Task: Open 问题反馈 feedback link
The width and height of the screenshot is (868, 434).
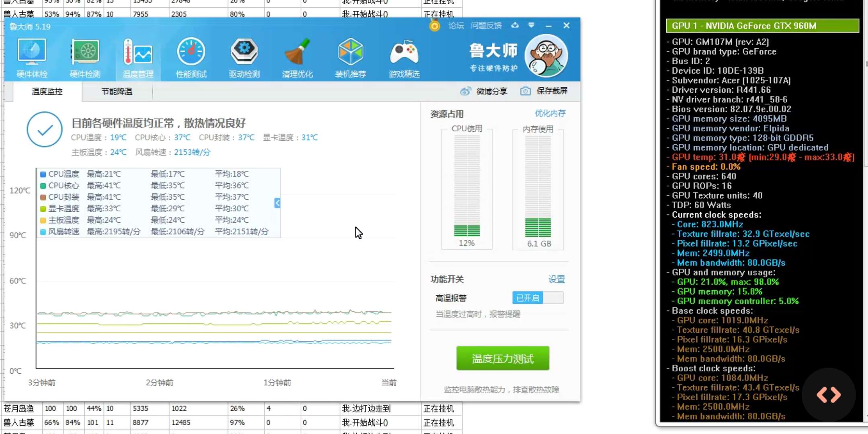Action: pyautogui.click(x=486, y=26)
